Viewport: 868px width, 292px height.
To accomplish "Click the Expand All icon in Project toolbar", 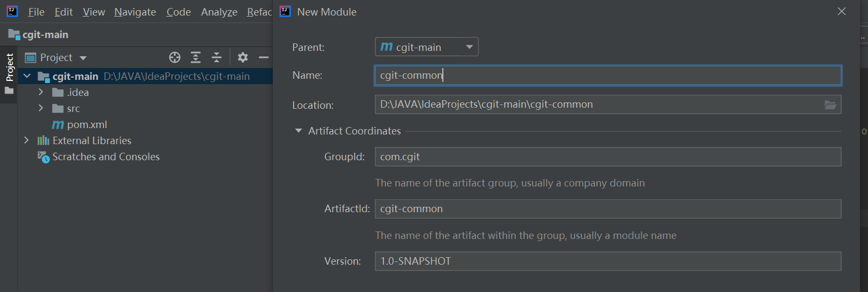I will click(x=196, y=57).
